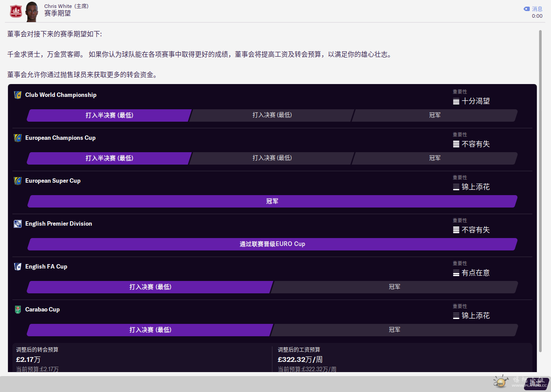This screenshot has width=551, height=392.
Task: Click importance bars icon next to 十分渴望
Action: pyautogui.click(x=456, y=101)
